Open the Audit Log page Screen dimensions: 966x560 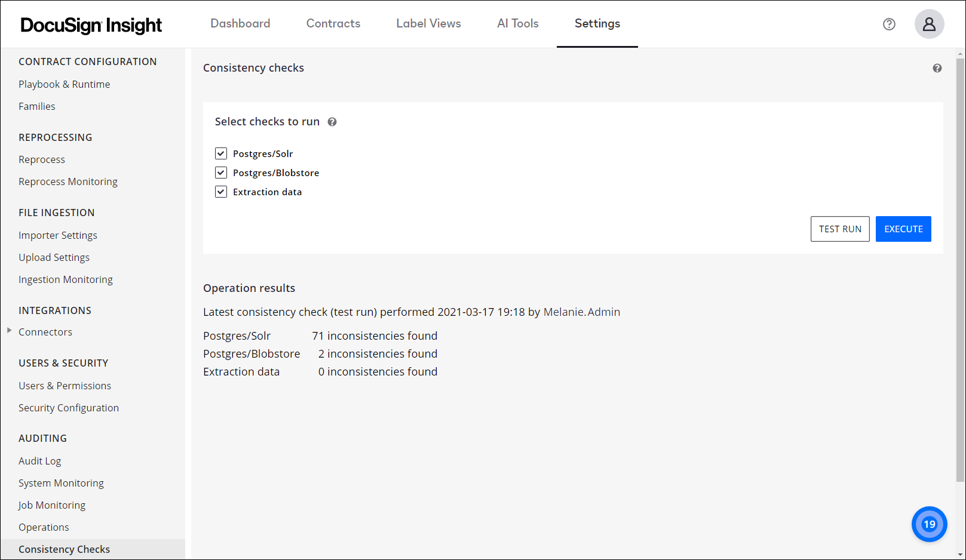pos(39,461)
